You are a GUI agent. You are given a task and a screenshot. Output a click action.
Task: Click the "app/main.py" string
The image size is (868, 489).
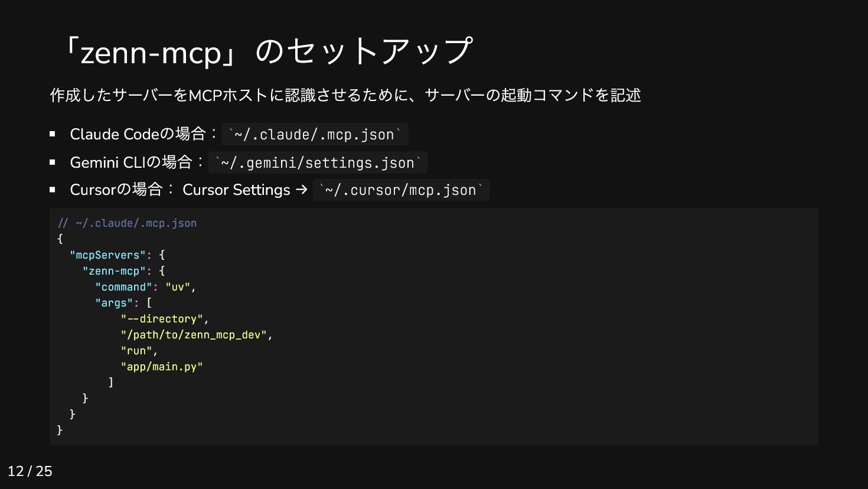click(x=162, y=367)
